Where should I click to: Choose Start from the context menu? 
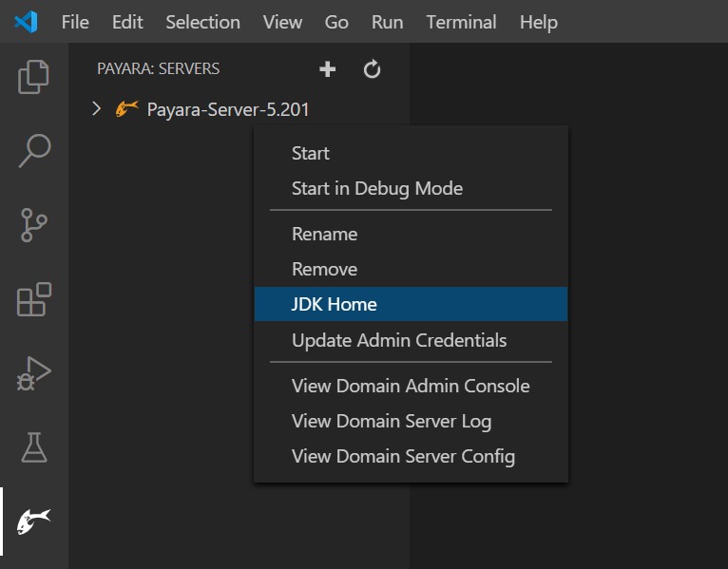[311, 153]
